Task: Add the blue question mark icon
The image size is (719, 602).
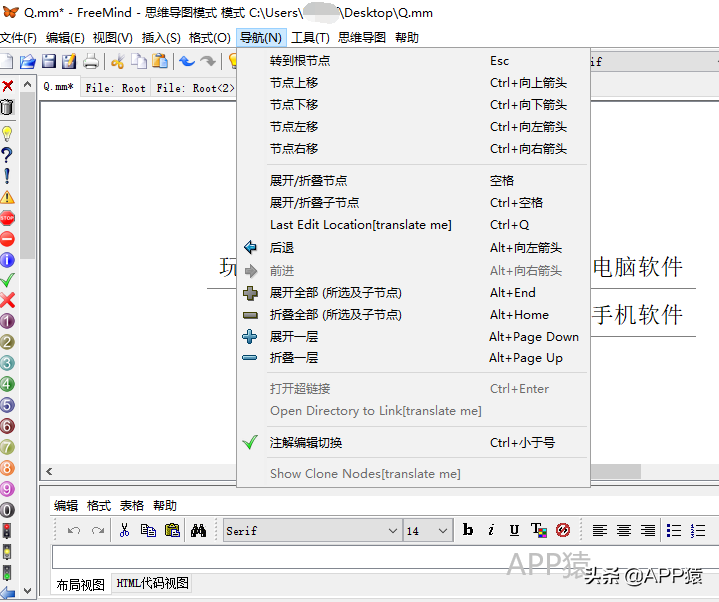Action: click(7, 155)
